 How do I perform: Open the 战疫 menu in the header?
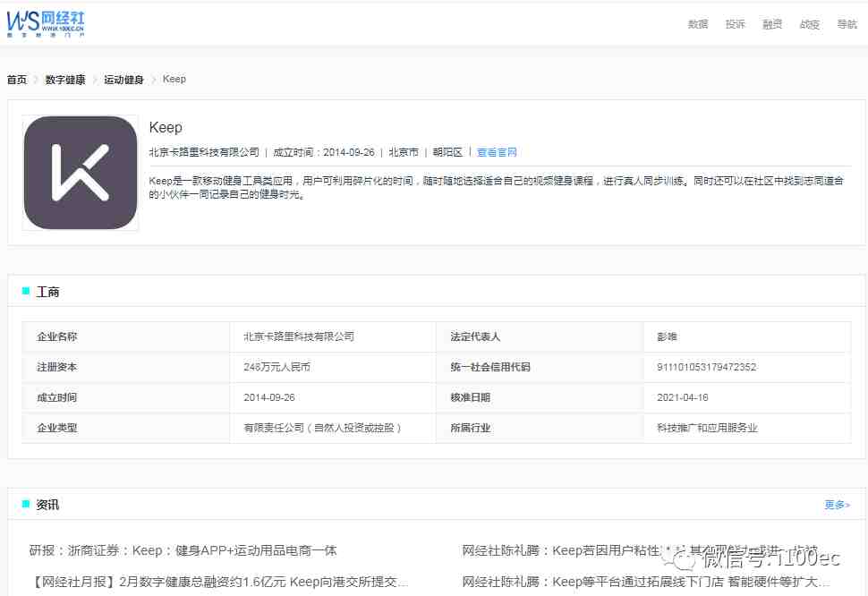[809, 24]
